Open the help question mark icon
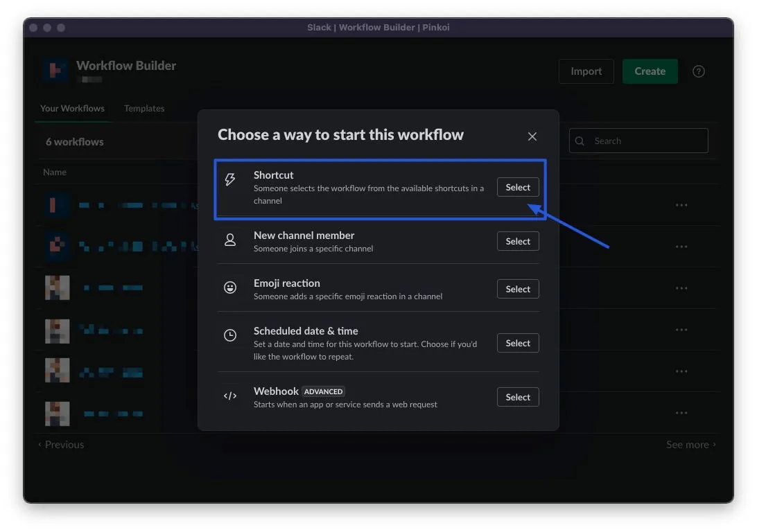This screenshot has height=532, width=757. point(699,71)
